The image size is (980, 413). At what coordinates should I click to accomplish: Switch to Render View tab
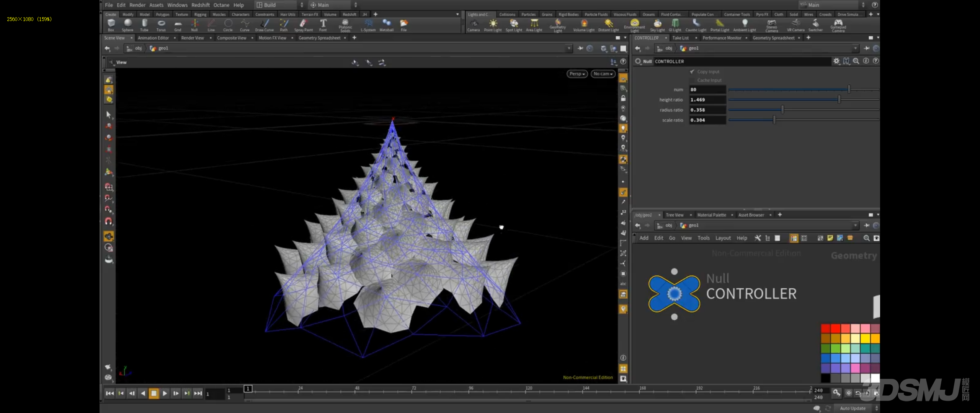tap(193, 38)
